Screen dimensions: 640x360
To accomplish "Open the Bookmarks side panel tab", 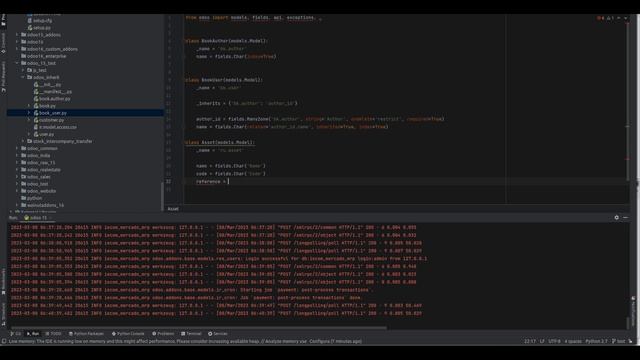I will 3,281.
